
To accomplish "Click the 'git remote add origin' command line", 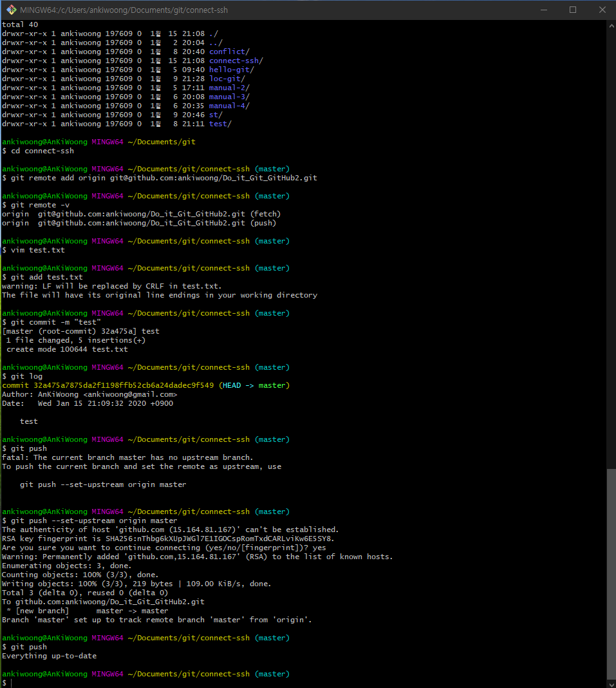I will (x=160, y=178).
